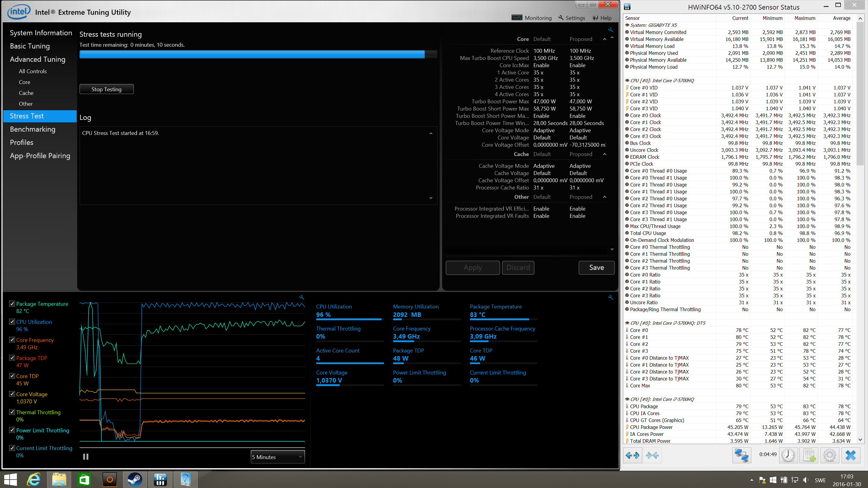
Task: Click the HWiNFO64 title bar app icon
Action: (x=627, y=7)
